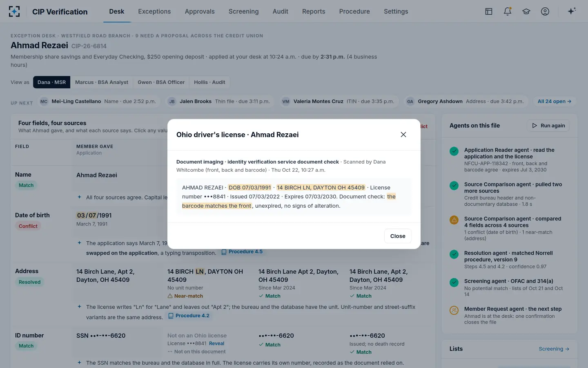Open the sparkle assistant icon

[572, 11]
